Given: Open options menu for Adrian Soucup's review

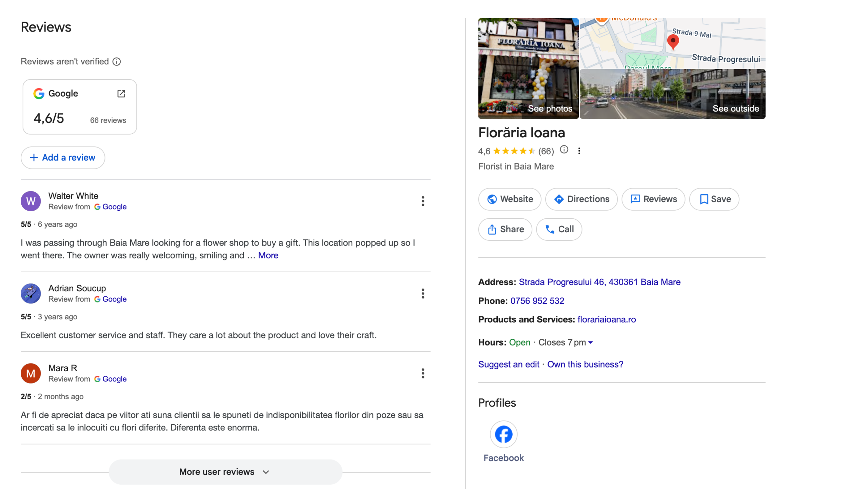Looking at the screenshot, I should 423,293.
